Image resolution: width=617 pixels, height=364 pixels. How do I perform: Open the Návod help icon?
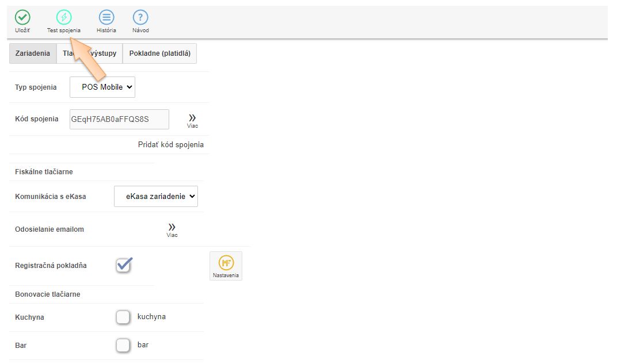pos(140,18)
